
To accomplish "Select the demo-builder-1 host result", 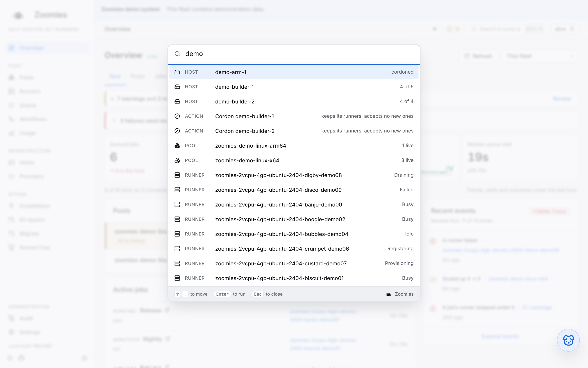I will [x=294, y=87].
